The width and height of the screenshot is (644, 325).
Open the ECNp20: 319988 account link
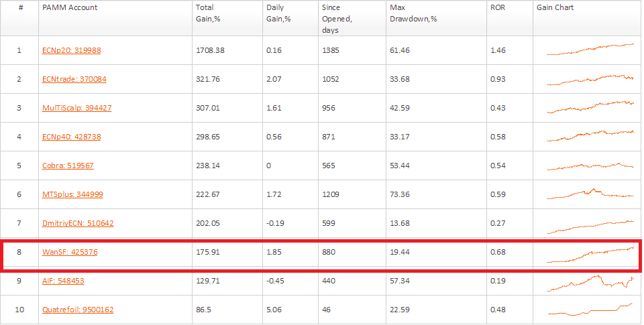(71, 50)
